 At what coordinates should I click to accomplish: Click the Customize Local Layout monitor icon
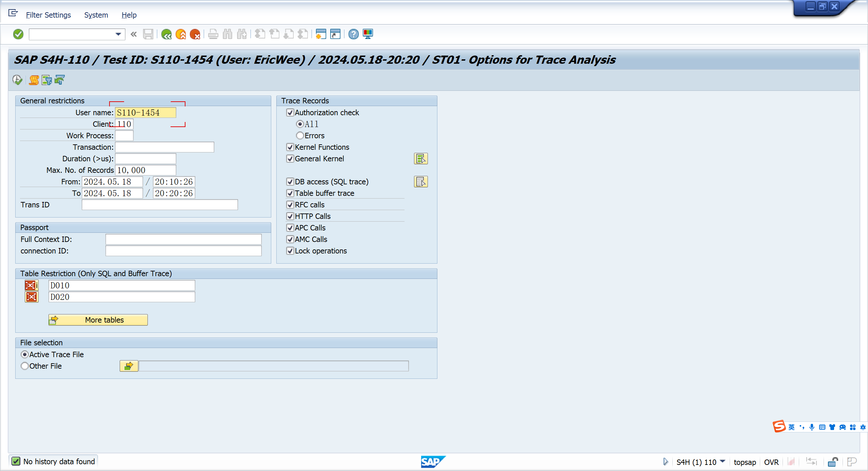pyautogui.click(x=368, y=34)
